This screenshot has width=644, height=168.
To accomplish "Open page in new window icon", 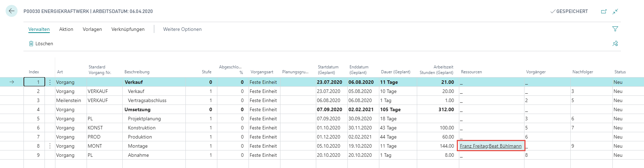I will [x=604, y=12].
